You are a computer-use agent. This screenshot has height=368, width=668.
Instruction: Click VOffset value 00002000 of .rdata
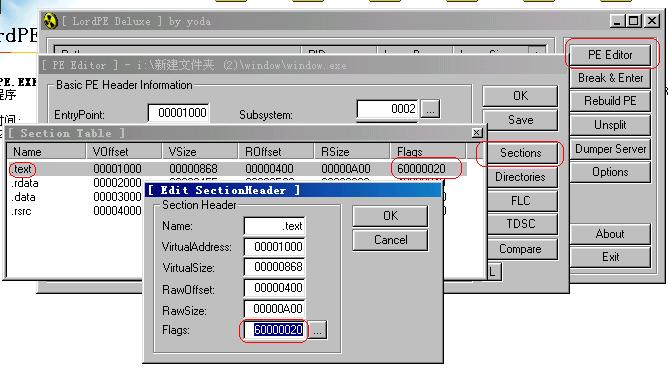pos(117,183)
